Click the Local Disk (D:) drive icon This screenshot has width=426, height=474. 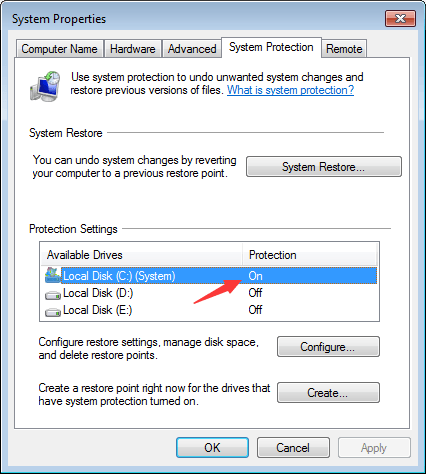pos(53,295)
